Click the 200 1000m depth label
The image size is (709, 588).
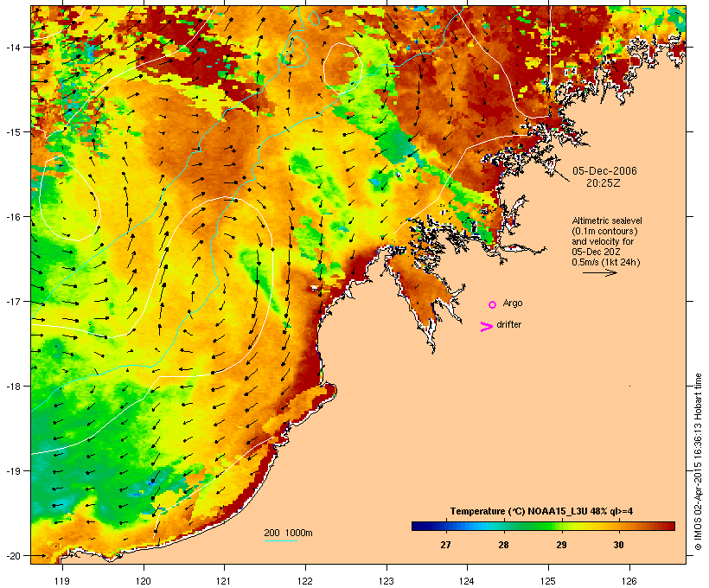point(288,533)
